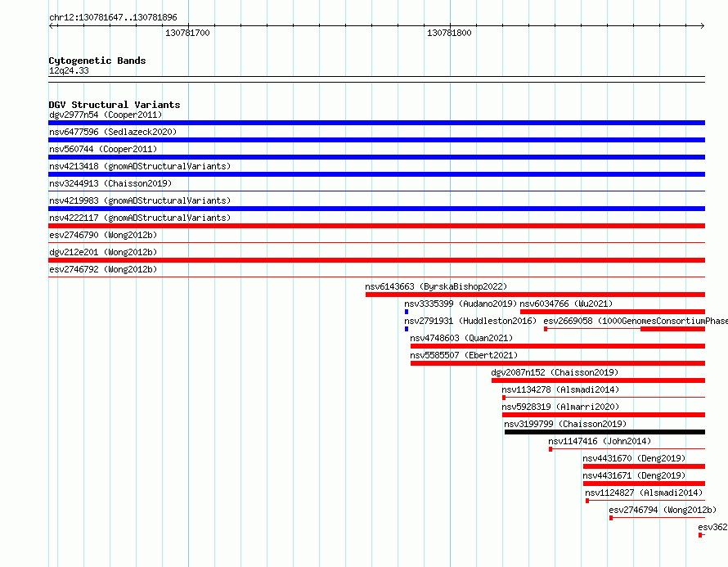Click the blue nsv4219983 feature bar
Viewport: 728px width, 567px height.
click(376, 209)
